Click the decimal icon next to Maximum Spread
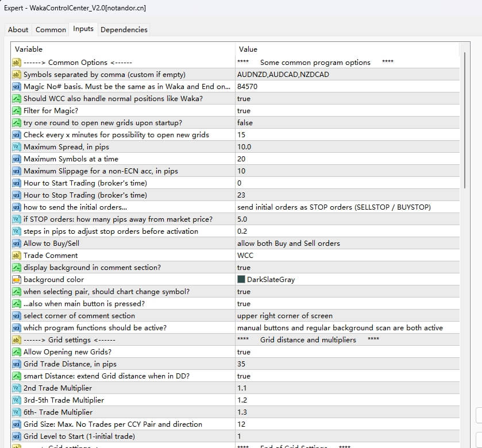This screenshot has width=482, height=448. pyautogui.click(x=17, y=147)
